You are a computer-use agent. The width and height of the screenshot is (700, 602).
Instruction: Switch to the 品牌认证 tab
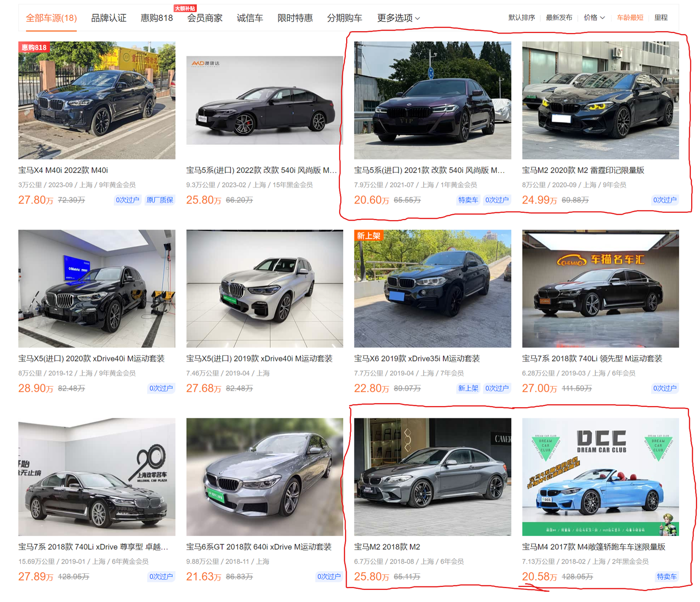click(x=109, y=18)
